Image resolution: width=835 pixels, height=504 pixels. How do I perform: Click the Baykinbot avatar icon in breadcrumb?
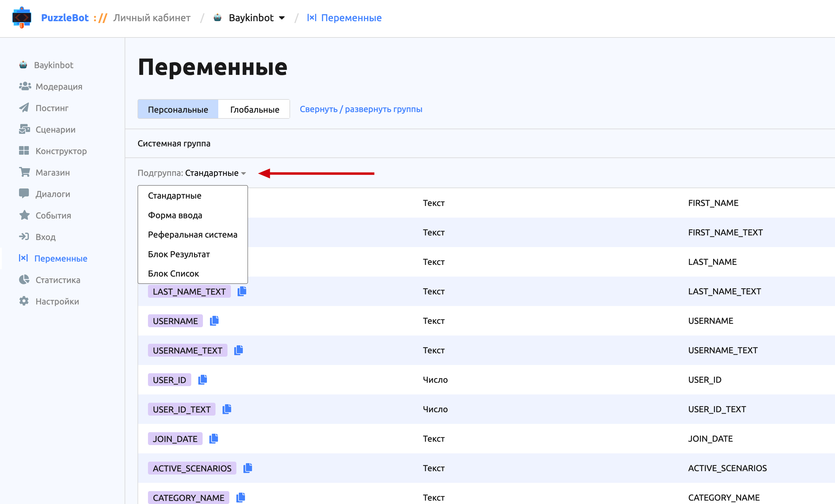[x=218, y=17]
